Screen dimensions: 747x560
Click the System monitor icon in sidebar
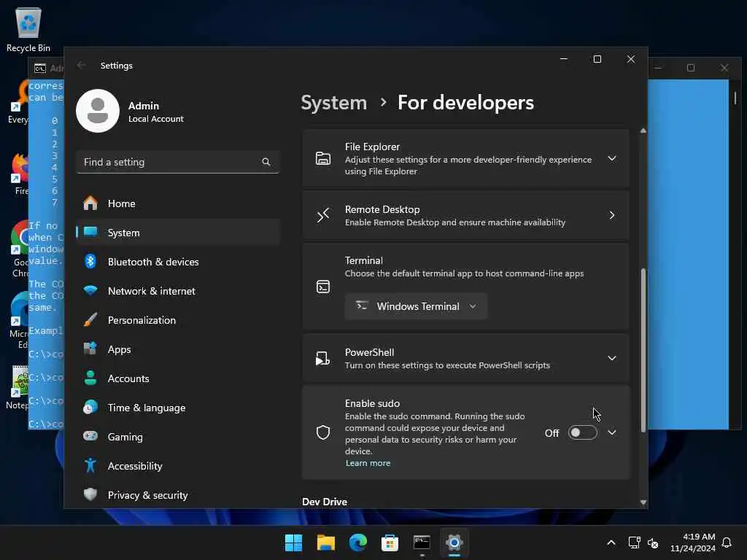click(90, 232)
